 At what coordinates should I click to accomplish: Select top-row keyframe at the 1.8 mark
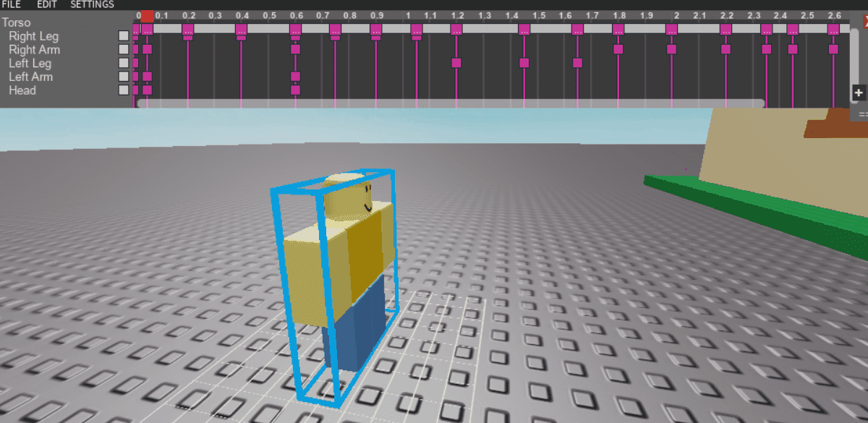click(x=618, y=29)
